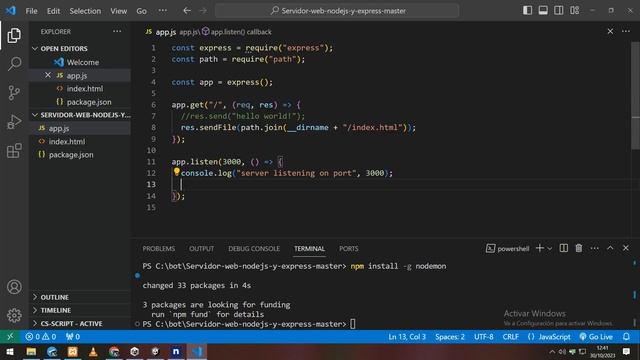
Task: Expand the Outline section
Action: [x=80, y=297]
